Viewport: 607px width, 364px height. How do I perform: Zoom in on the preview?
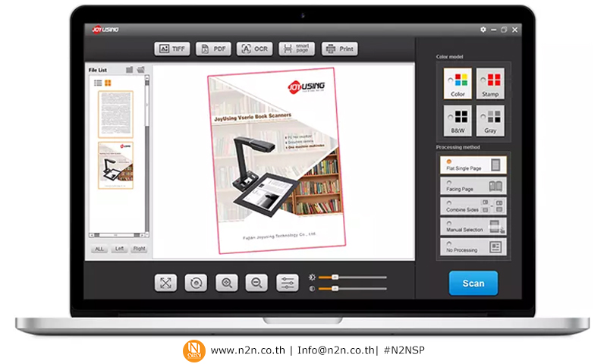(226, 283)
